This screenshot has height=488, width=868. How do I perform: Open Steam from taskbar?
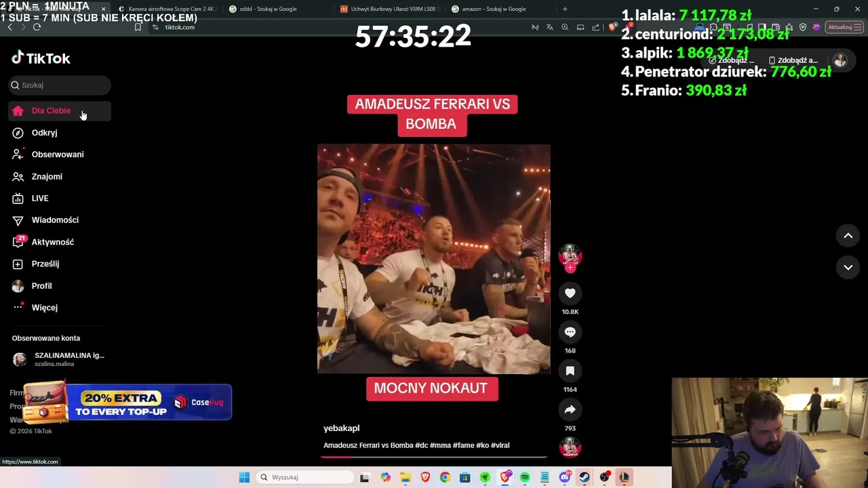[x=585, y=477]
